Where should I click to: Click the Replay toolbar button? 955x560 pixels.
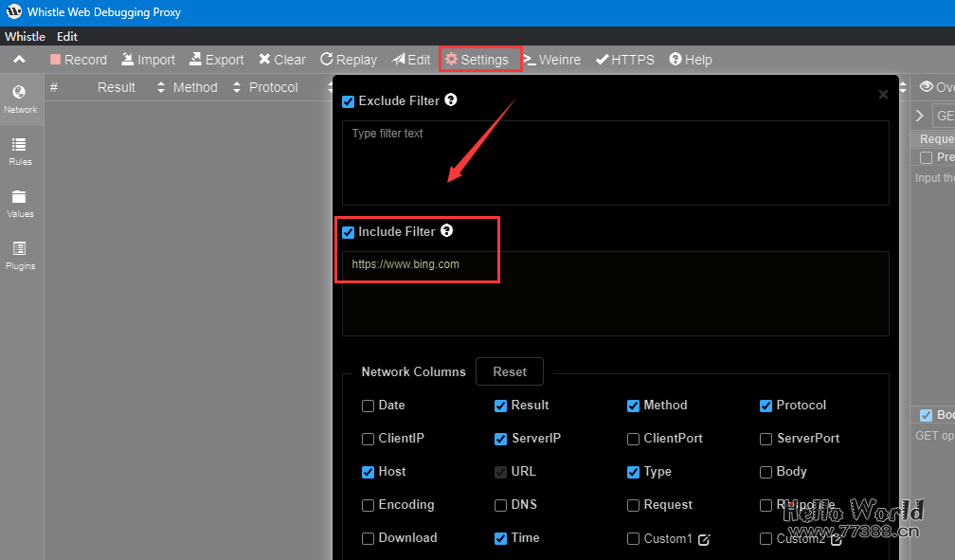click(x=348, y=60)
